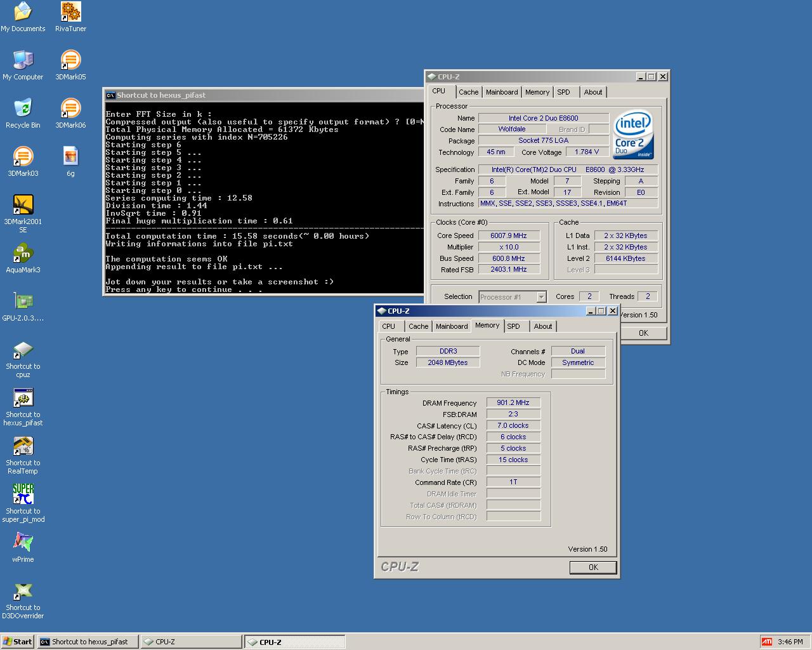Click the Core Voltage value 1.784 V
The height and width of the screenshot is (650, 812).
click(x=587, y=152)
